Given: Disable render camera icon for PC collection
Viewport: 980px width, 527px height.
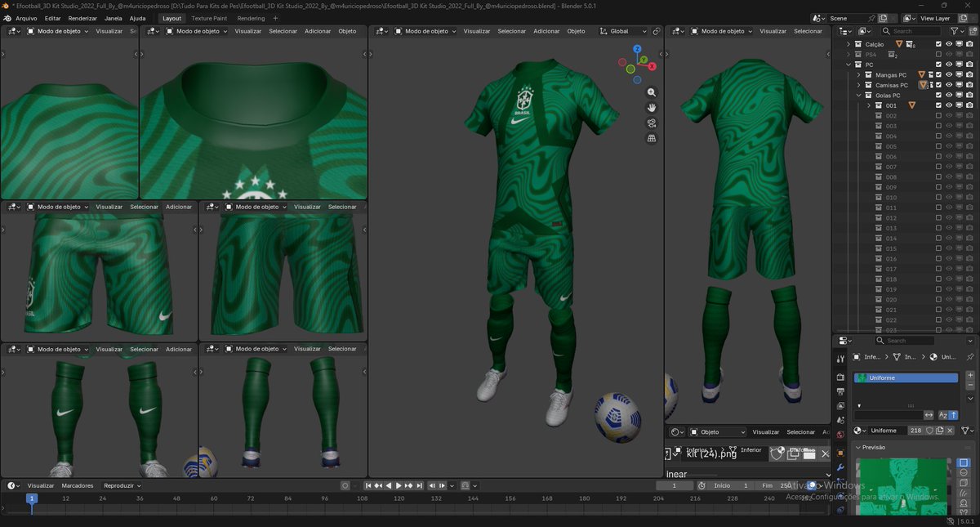Looking at the screenshot, I should pyautogui.click(x=969, y=65).
